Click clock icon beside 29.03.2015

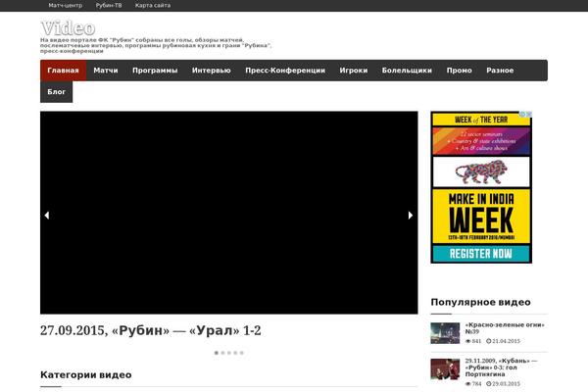[489, 384]
